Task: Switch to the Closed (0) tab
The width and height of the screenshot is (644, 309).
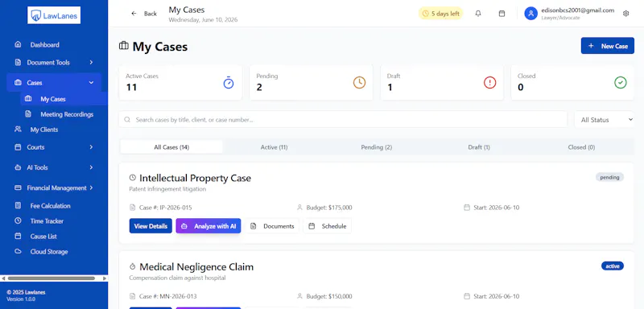Action: (581, 147)
